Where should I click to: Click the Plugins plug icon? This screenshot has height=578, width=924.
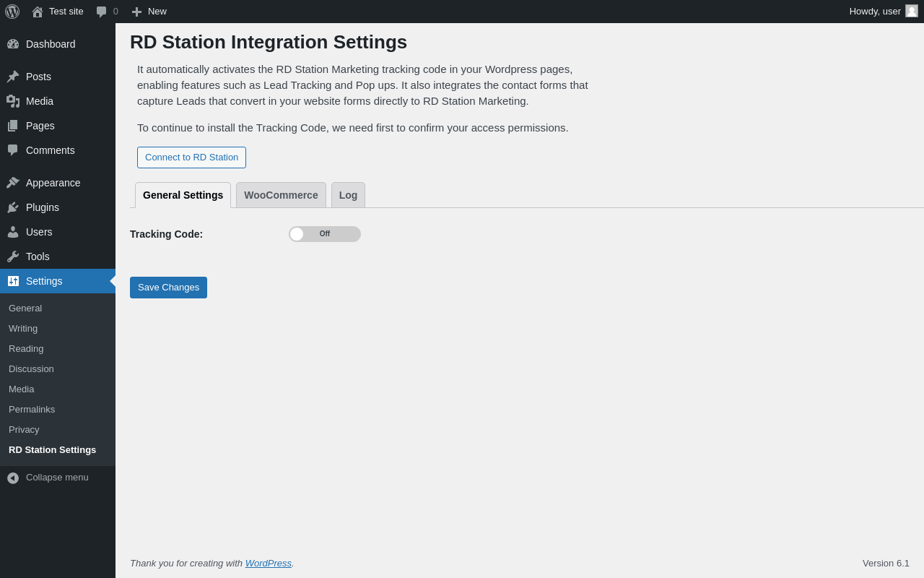[13, 207]
